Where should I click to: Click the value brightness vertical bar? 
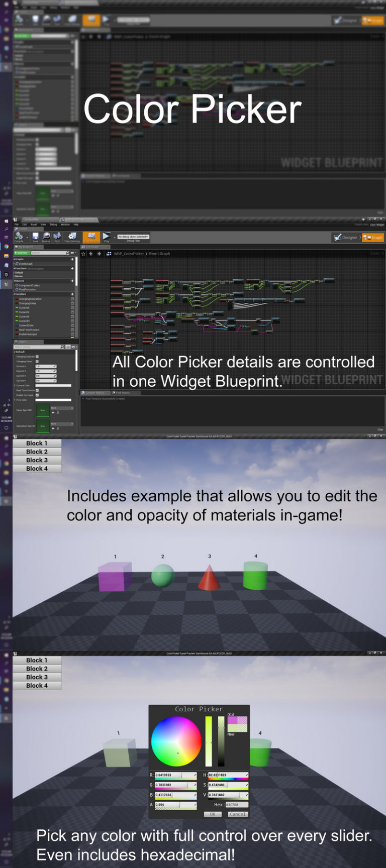221,741
